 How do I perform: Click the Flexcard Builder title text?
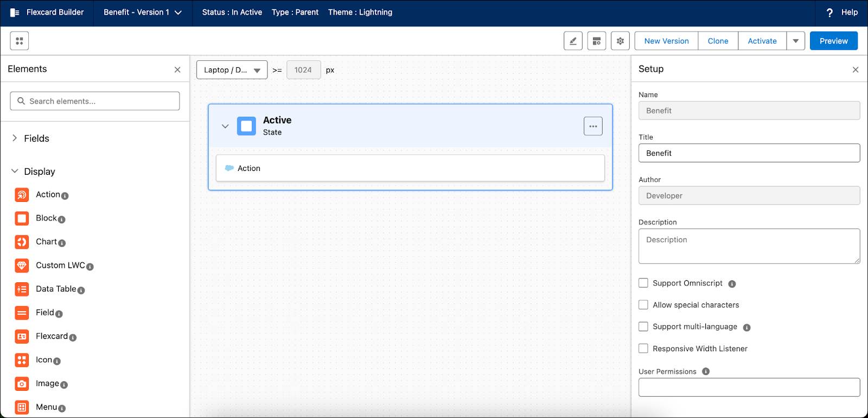[55, 12]
